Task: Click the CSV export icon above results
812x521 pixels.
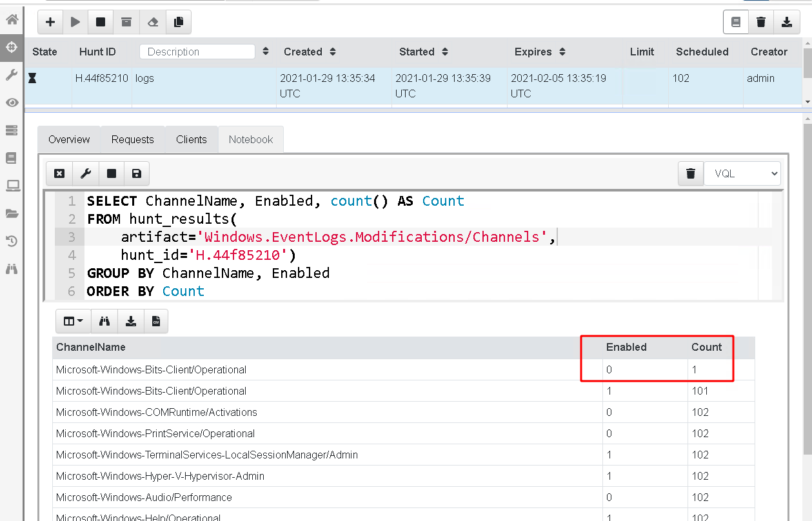Action: tap(156, 321)
